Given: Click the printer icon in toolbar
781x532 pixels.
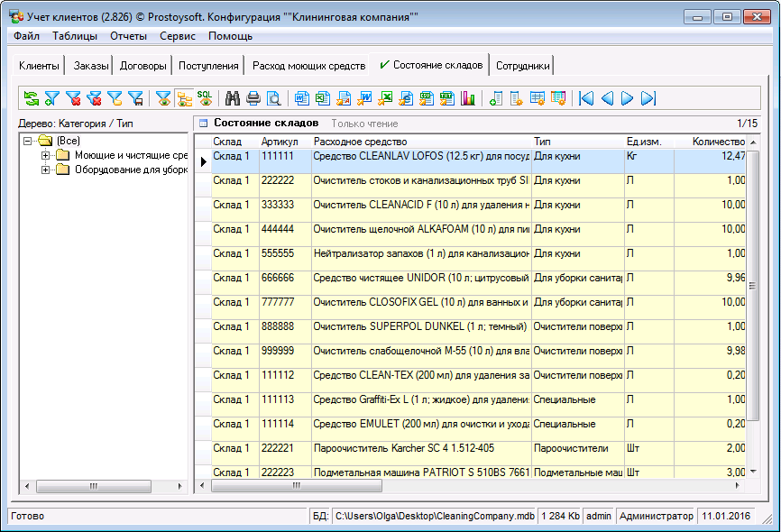Looking at the screenshot, I should tap(253, 98).
